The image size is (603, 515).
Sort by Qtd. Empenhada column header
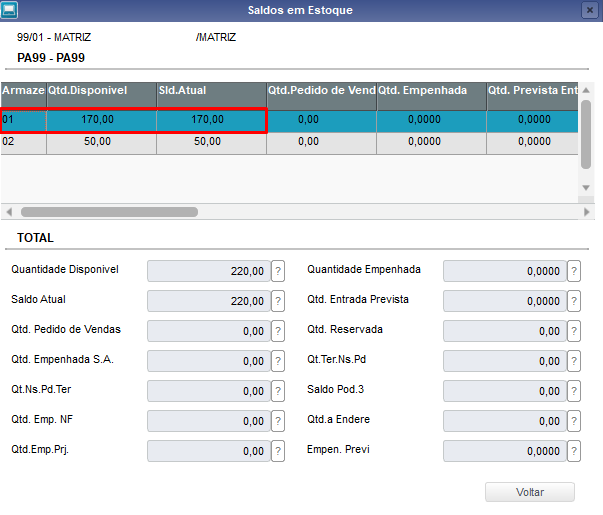pos(431,95)
